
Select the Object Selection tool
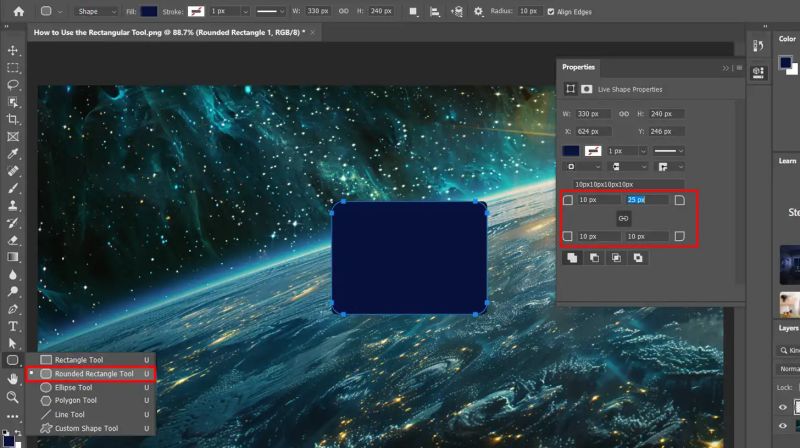tap(13, 102)
